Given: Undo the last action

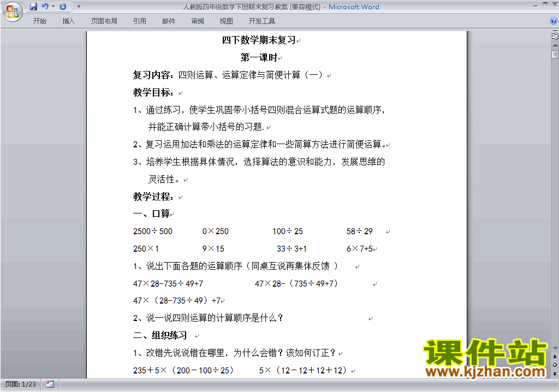Looking at the screenshot, I should (45, 7).
